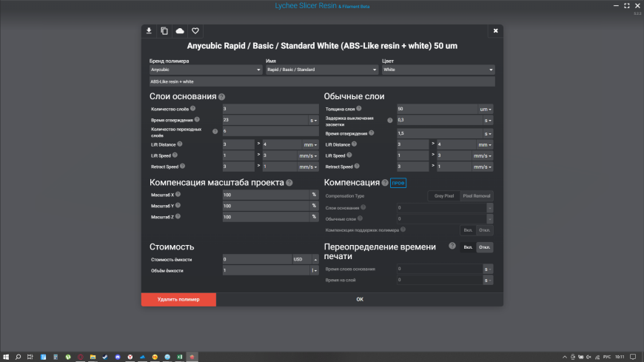Open base layers Lift Speed mm/s dropdown
The height and width of the screenshot is (362, 644).
coord(308,155)
